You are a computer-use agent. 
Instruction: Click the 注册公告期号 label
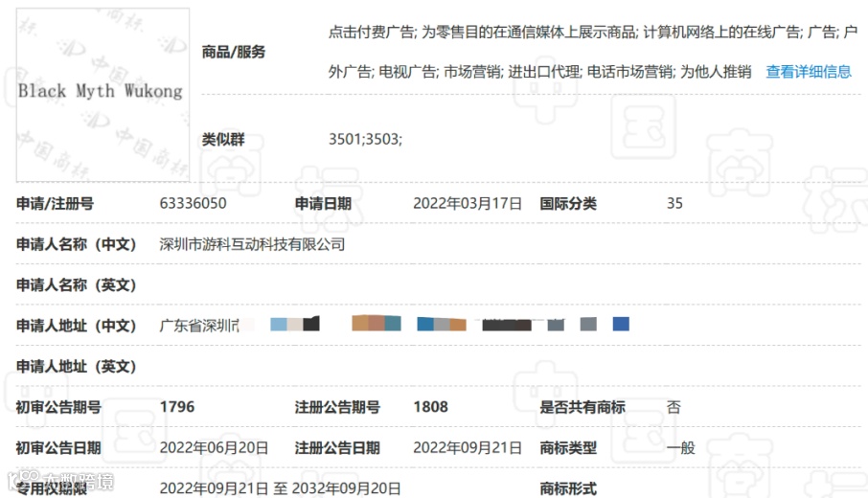[337, 407]
